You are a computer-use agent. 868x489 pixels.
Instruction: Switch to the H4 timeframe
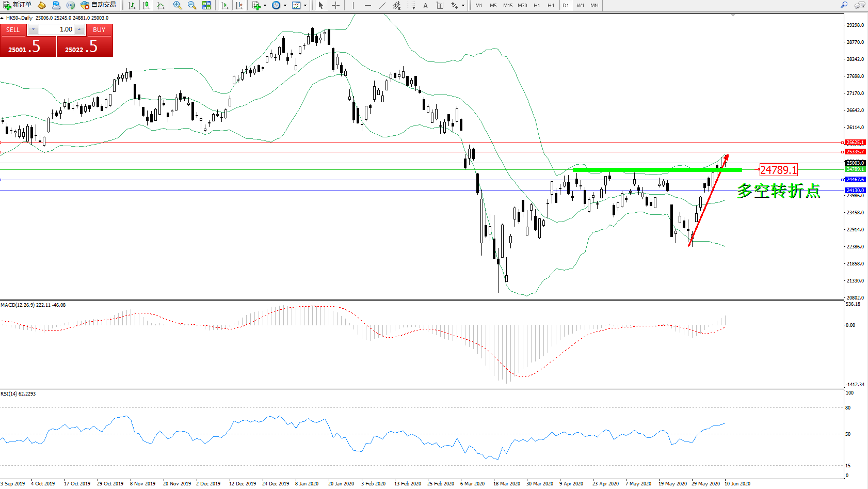coord(551,5)
